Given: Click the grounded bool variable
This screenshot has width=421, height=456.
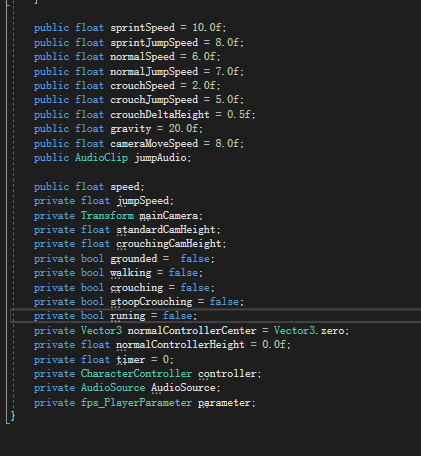Looking at the screenshot, I should point(134,259).
